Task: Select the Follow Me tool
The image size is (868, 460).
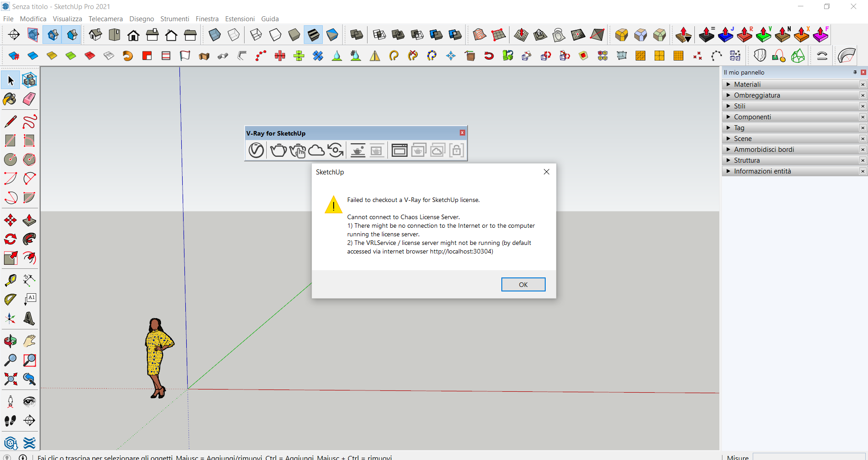Action: tap(29, 239)
